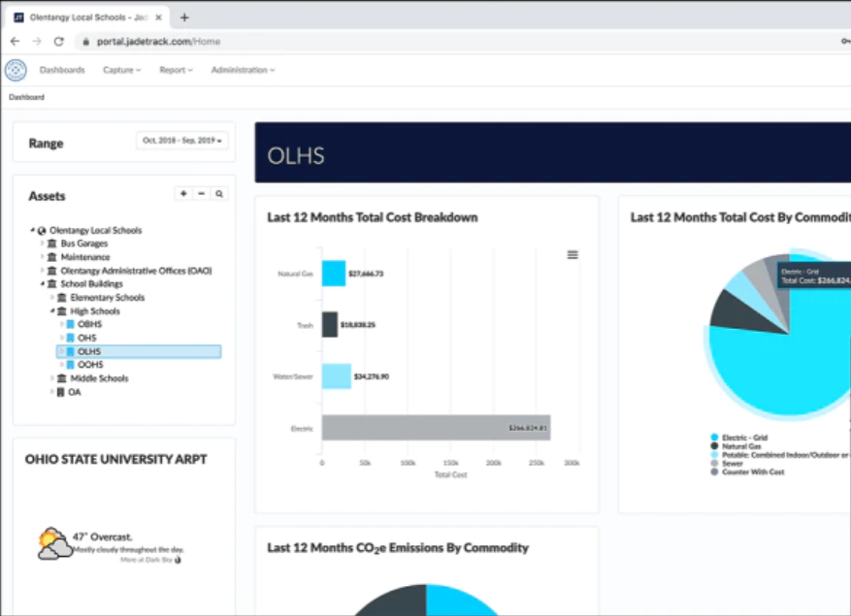The width and height of the screenshot is (851, 616).
Task: Toggle the Electric - Grid legend item
Action: pos(739,438)
